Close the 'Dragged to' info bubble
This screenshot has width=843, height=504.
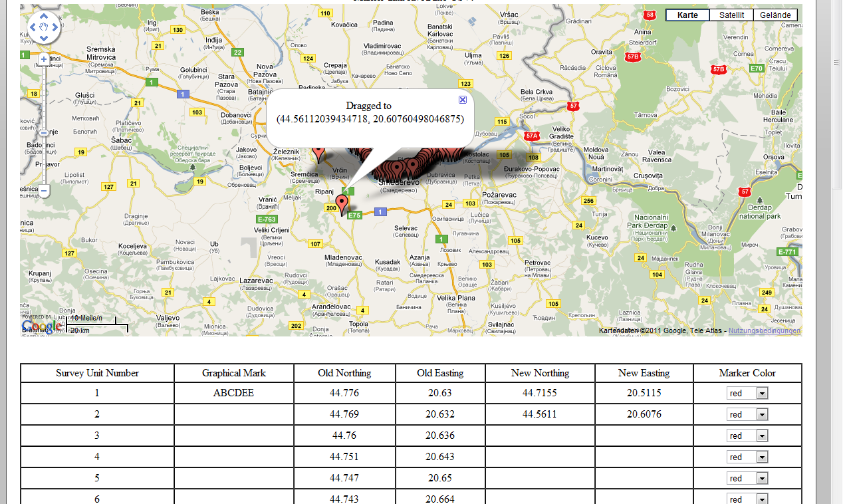coord(463,100)
